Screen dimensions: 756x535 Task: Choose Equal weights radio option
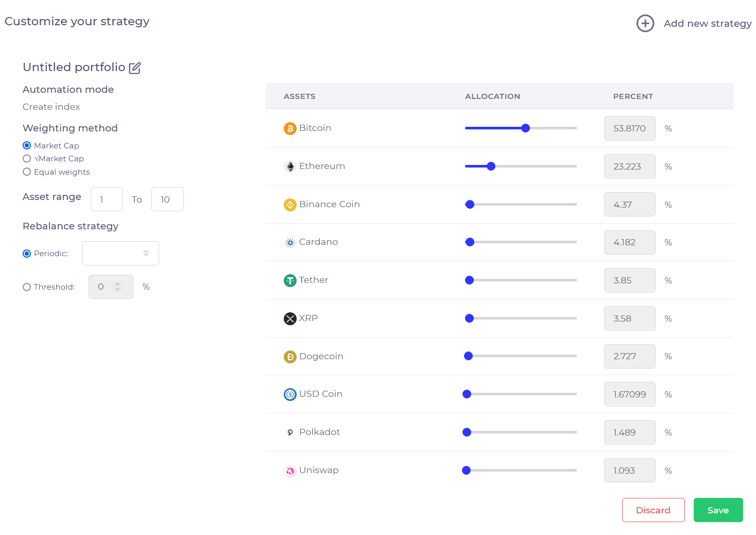27,172
